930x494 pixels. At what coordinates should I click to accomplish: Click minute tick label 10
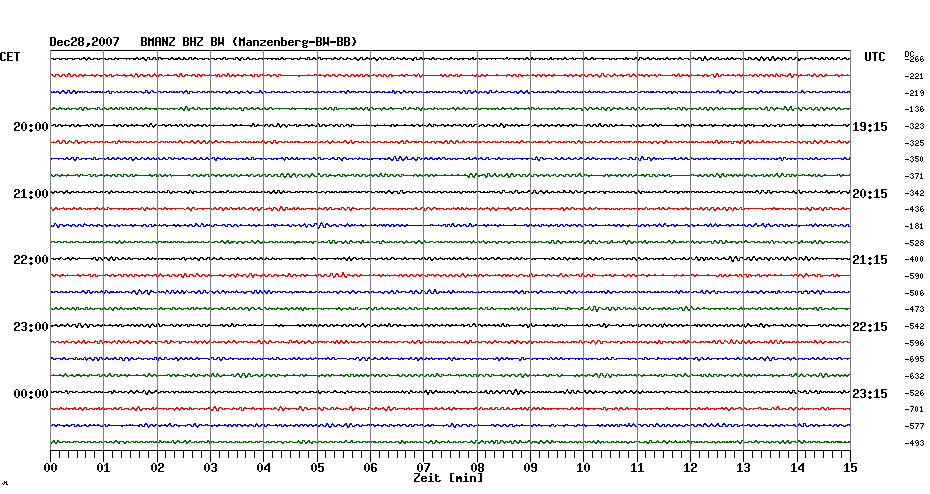coord(584,468)
